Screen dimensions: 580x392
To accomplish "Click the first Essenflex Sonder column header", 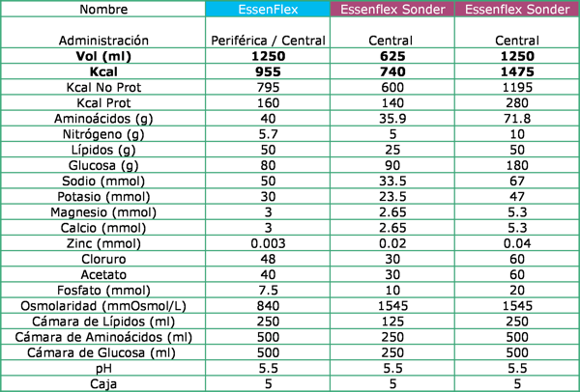I will click(x=392, y=10).
